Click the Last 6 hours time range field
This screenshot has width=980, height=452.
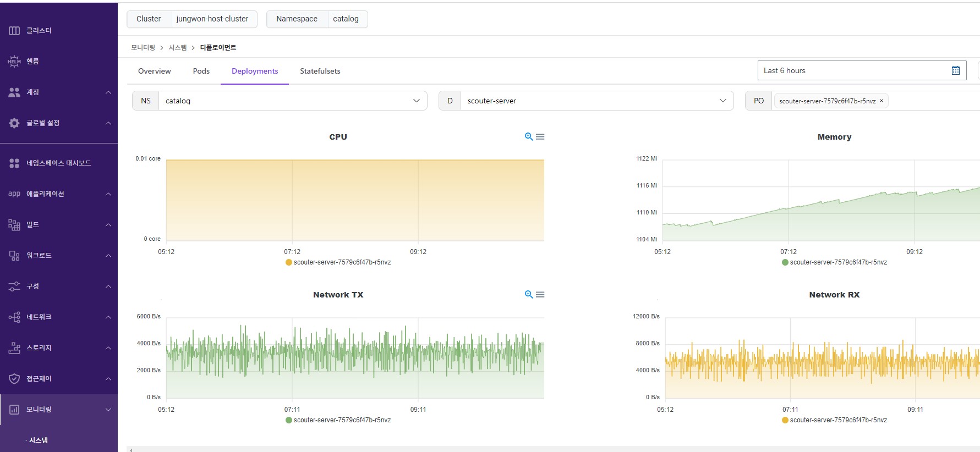[862, 70]
